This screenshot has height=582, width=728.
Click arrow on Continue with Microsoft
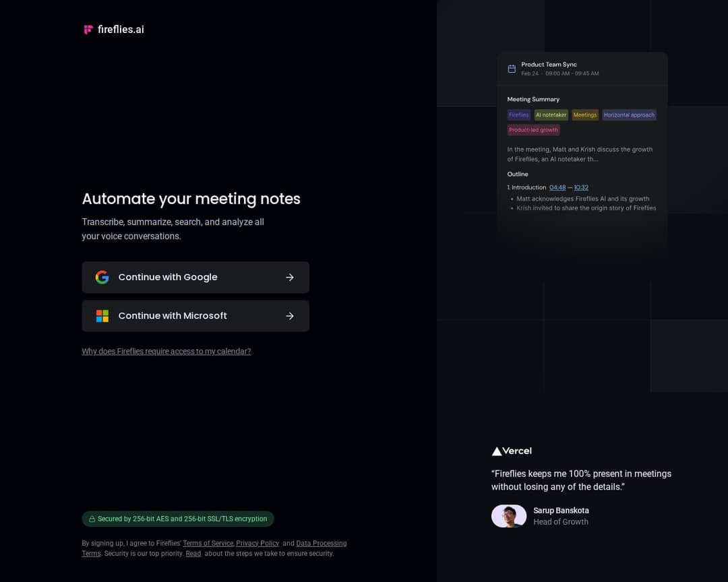click(x=290, y=316)
